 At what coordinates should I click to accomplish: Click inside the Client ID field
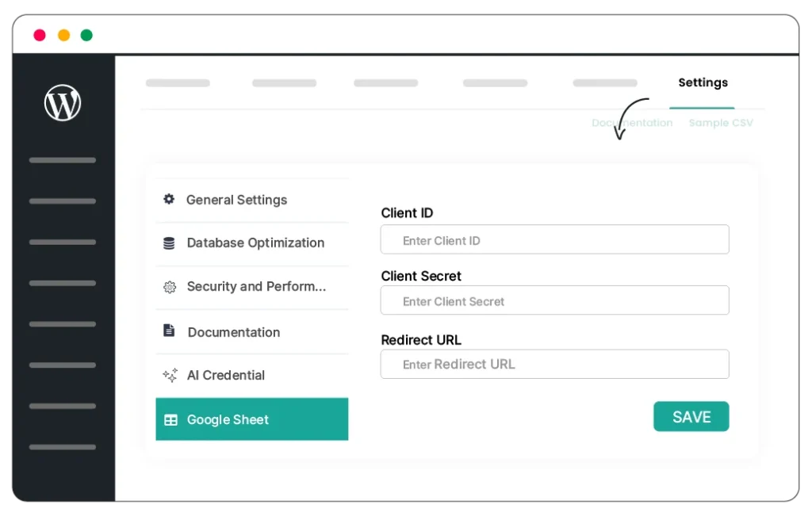tap(554, 239)
